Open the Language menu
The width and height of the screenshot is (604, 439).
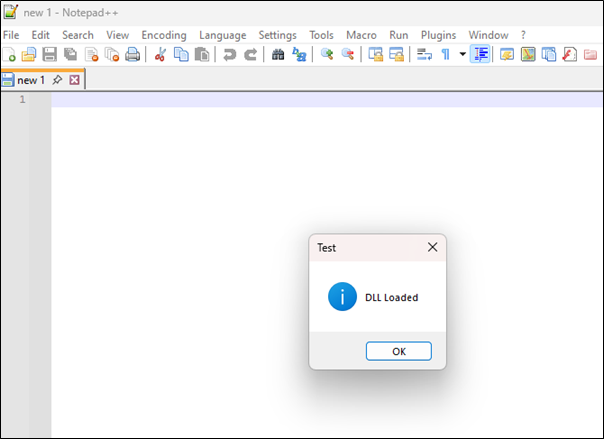pyautogui.click(x=222, y=35)
